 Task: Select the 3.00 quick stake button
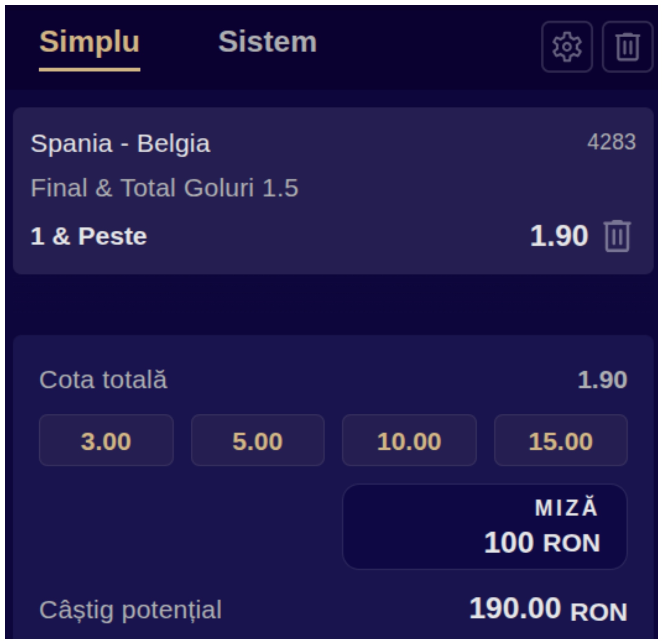pyautogui.click(x=106, y=440)
